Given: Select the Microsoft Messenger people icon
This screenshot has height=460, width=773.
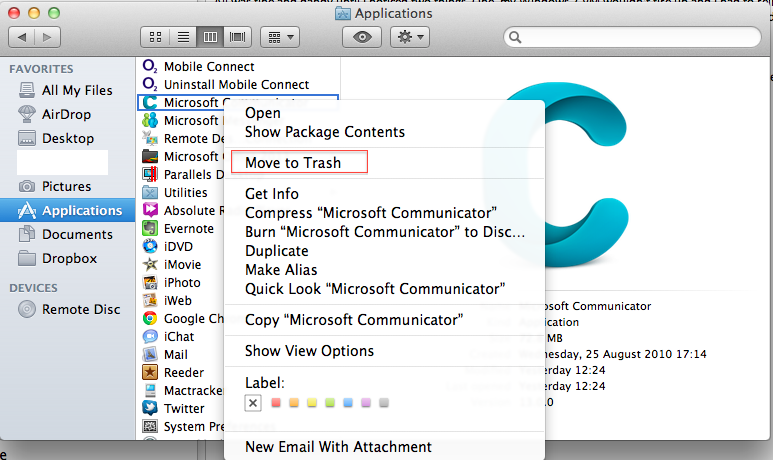Looking at the screenshot, I should [150, 120].
